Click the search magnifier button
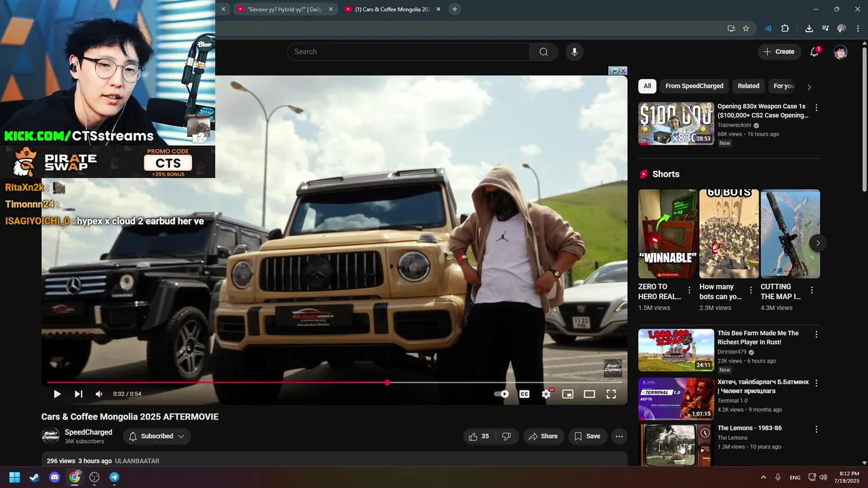This screenshot has height=488, width=868. tap(543, 52)
